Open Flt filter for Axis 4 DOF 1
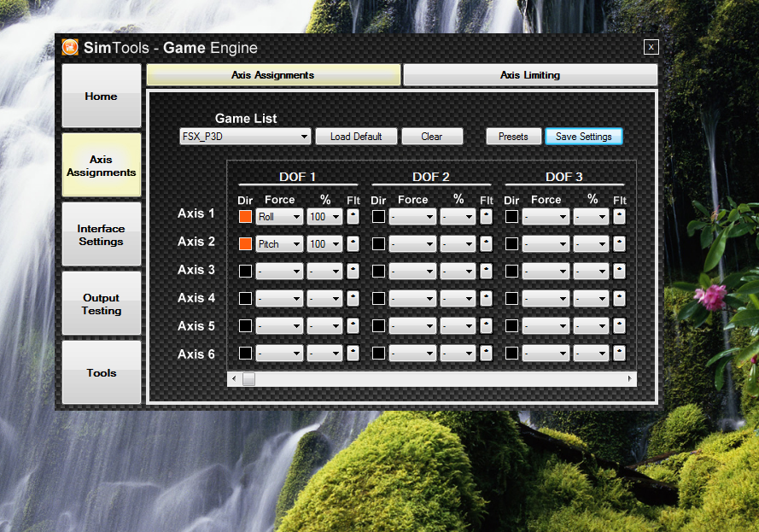The image size is (759, 532). click(x=353, y=299)
